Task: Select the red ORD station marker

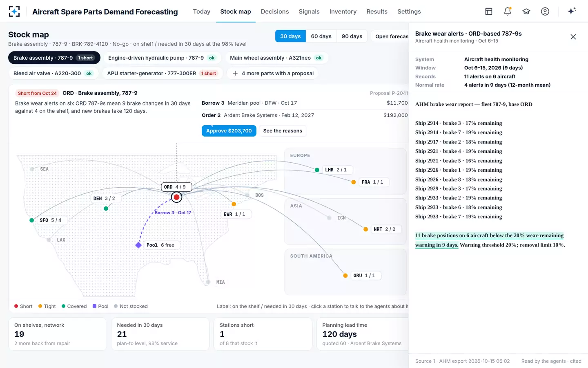Action: coord(176,197)
